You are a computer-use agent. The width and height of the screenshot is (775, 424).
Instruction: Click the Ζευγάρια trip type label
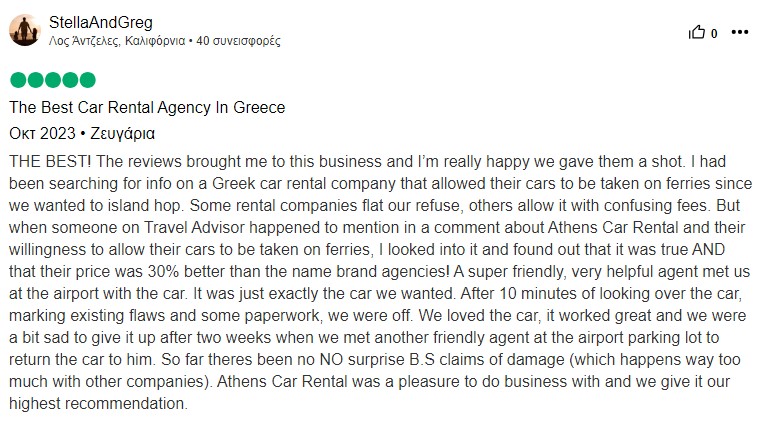point(123,134)
